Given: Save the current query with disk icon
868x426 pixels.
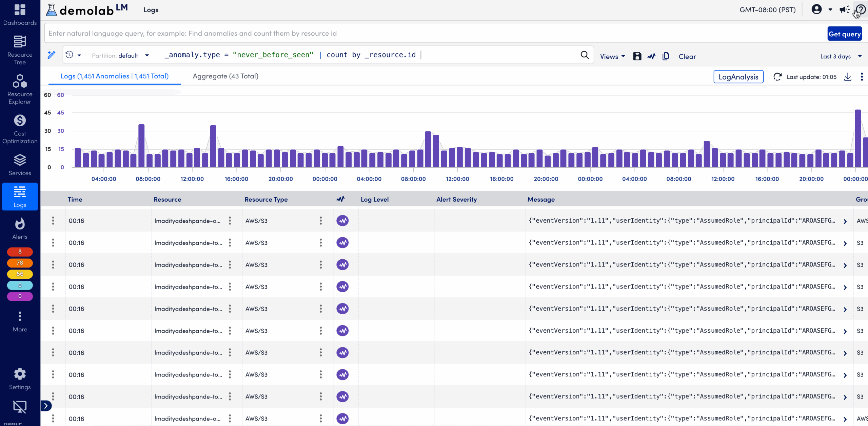Looking at the screenshot, I should [x=637, y=56].
